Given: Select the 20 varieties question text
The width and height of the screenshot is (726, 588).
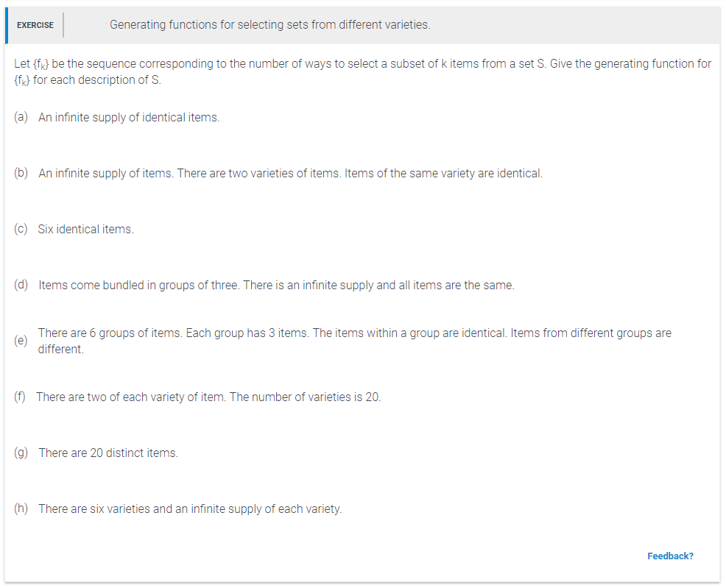Looking at the screenshot, I should click(208, 397).
